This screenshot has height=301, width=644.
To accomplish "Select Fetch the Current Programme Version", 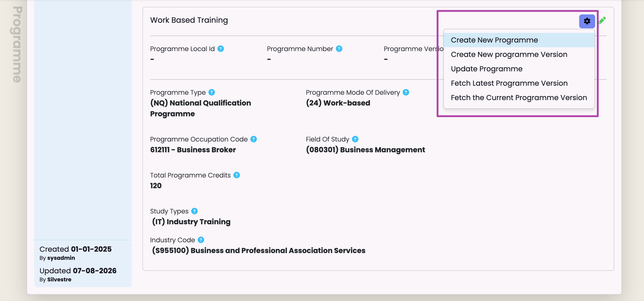I will (519, 98).
